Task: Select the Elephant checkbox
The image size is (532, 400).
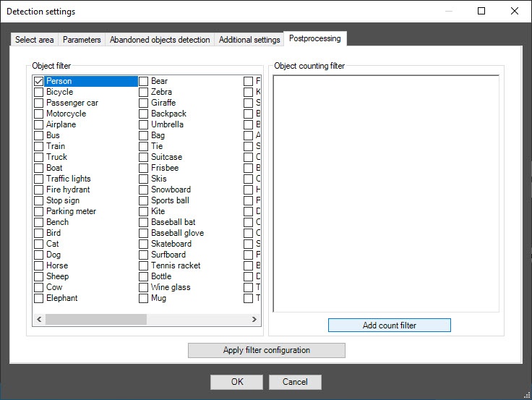Action: (x=39, y=299)
